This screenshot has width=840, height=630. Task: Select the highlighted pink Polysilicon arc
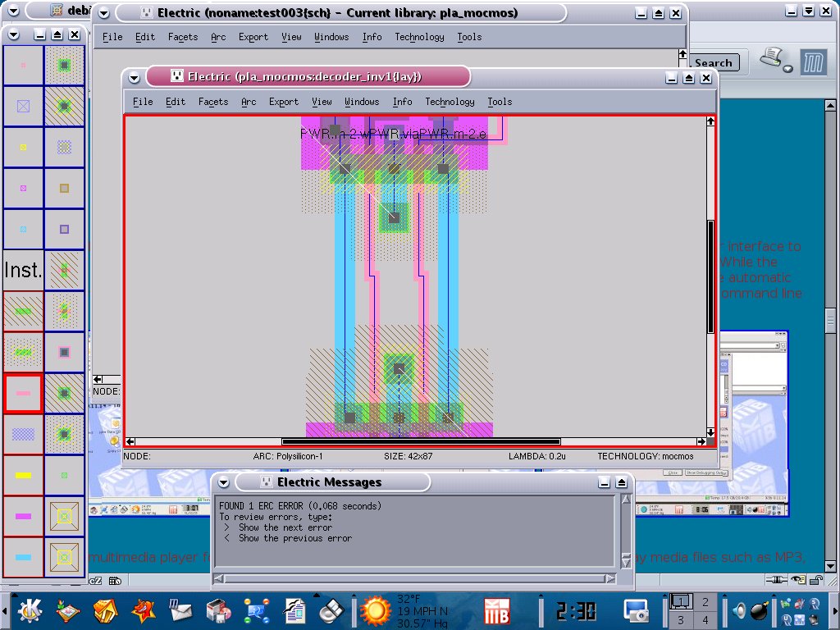click(23, 394)
